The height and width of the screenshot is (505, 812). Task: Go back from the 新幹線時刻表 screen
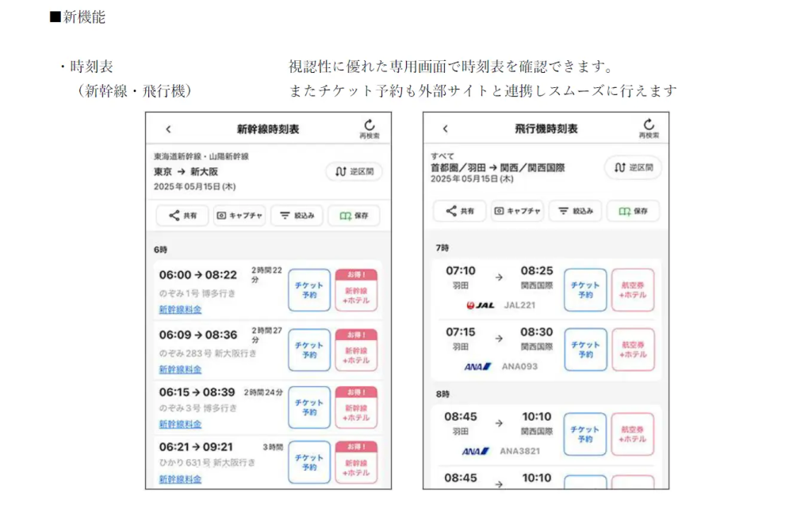click(x=168, y=129)
